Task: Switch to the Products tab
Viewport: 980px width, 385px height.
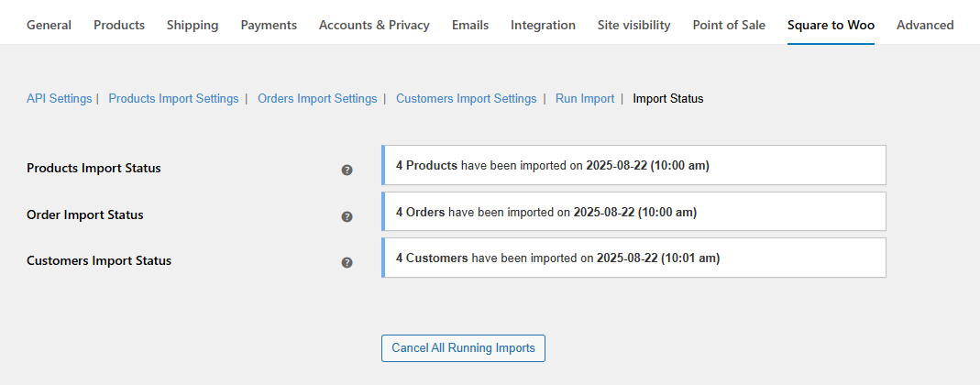Action: (119, 25)
